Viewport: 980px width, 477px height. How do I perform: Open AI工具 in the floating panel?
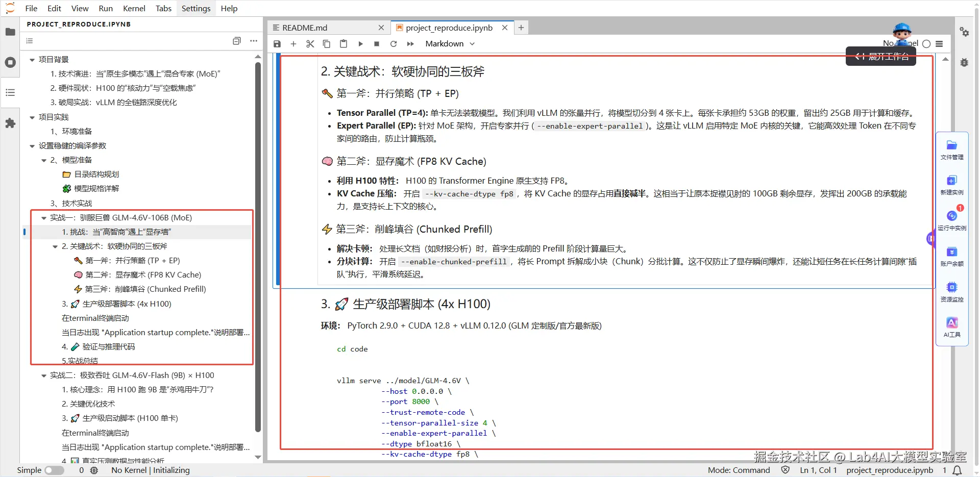coord(952,328)
